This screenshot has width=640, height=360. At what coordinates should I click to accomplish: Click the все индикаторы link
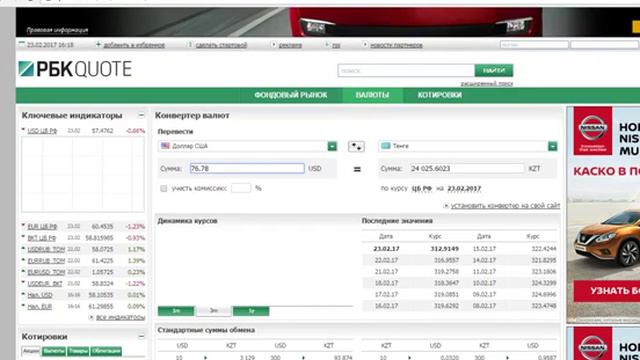point(120,317)
